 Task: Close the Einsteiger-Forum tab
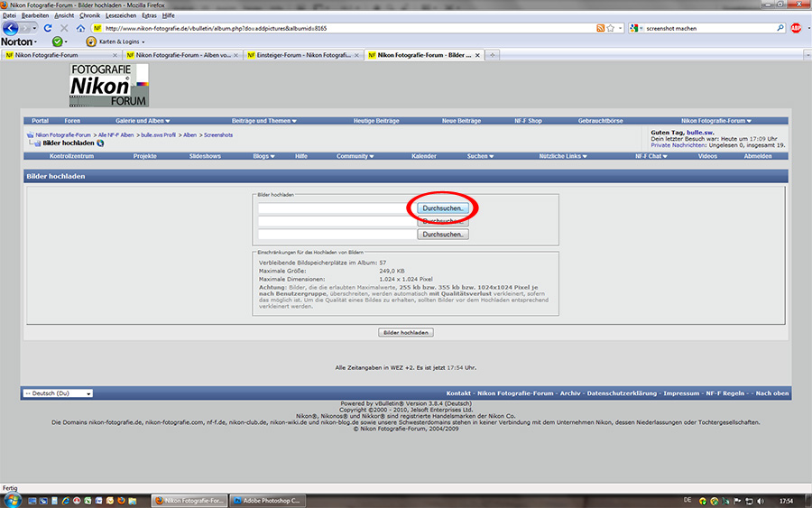click(x=356, y=55)
